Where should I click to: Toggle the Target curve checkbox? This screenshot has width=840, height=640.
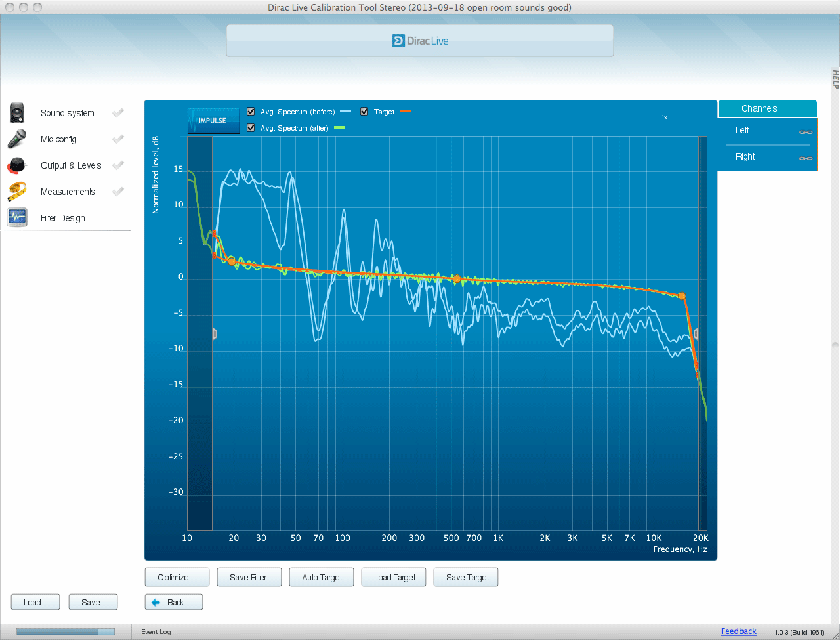364,112
